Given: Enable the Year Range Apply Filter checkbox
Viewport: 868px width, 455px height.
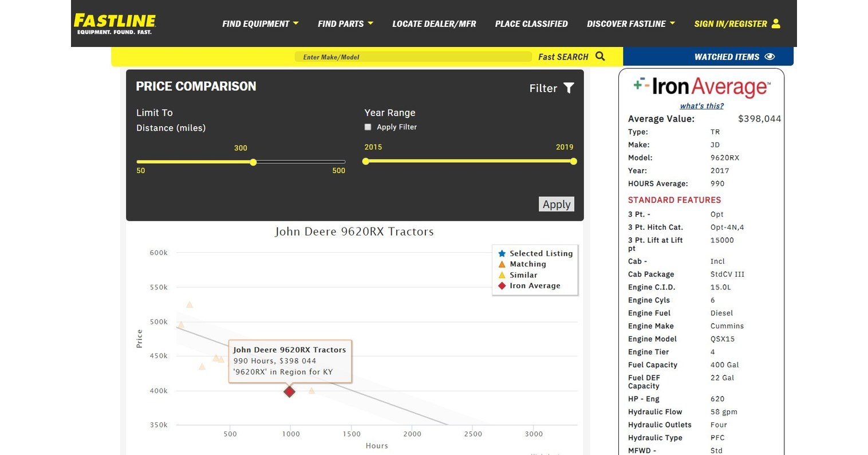Looking at the screenshot, I should pyautogui.click(x=368, y=127).
